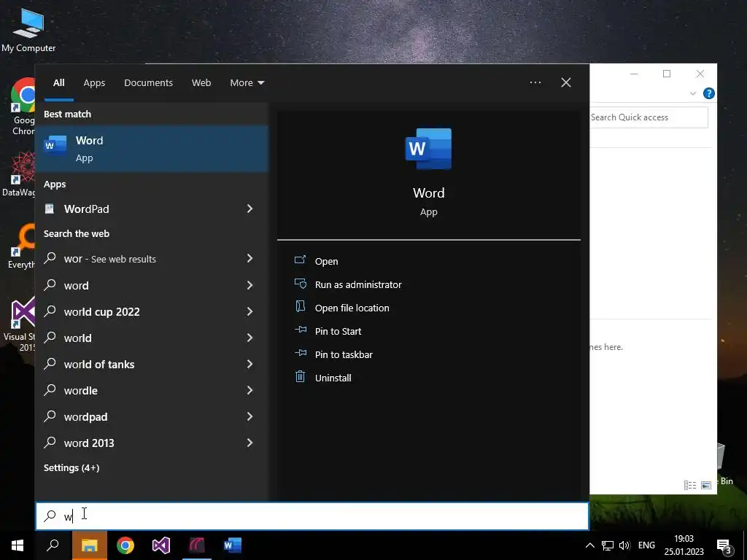Open the search panel options ellipsis
This screenshot has height=560, width=747.
535,82
